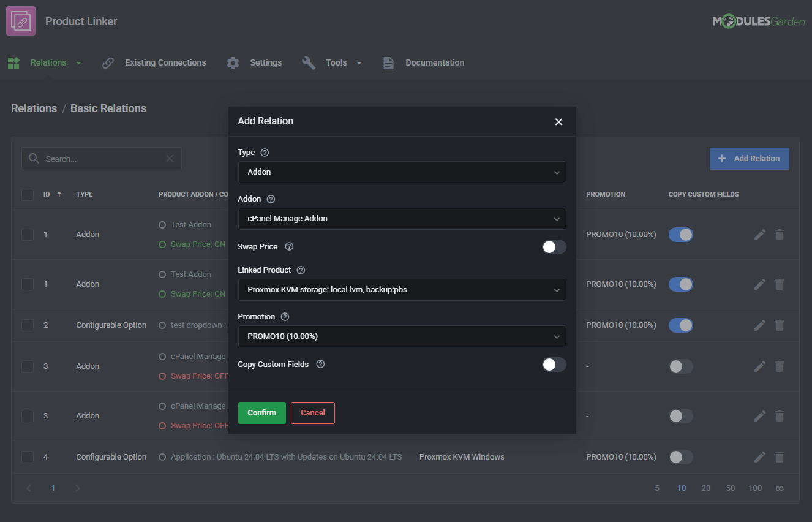Toggle Swap Price switch in dialog

coord(554,247)
